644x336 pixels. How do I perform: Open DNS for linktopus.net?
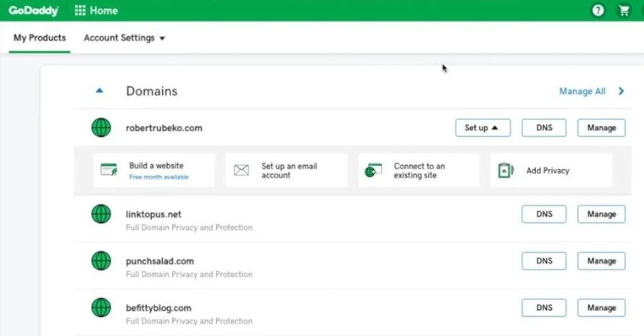[x=544, y=214]
